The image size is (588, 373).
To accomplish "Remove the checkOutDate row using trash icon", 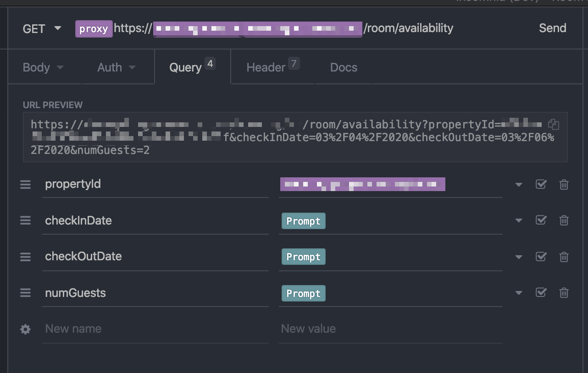I will point(564,257).
